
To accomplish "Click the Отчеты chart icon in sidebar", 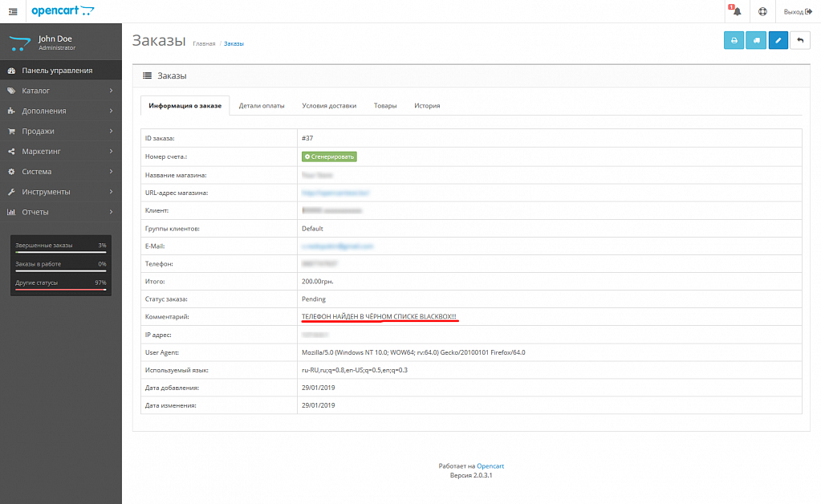I will tap(10, 212).
